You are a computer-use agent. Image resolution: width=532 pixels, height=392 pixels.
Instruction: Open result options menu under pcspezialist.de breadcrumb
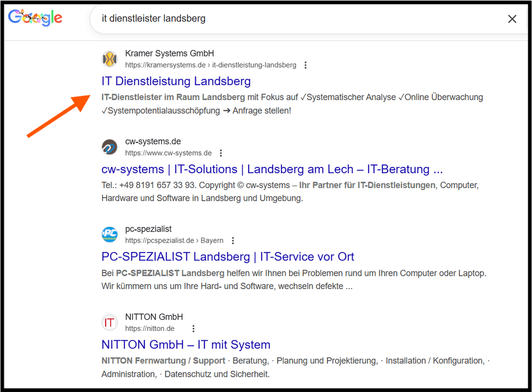pos(232,240)
